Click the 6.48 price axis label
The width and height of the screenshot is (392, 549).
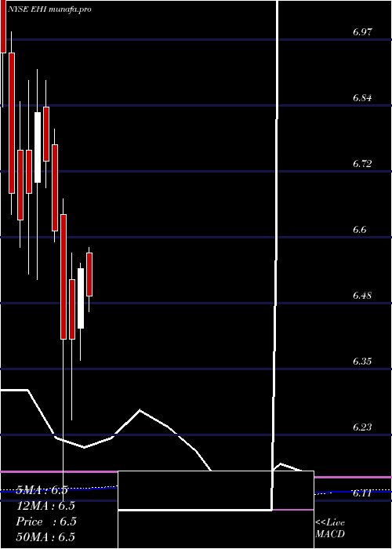362,296
